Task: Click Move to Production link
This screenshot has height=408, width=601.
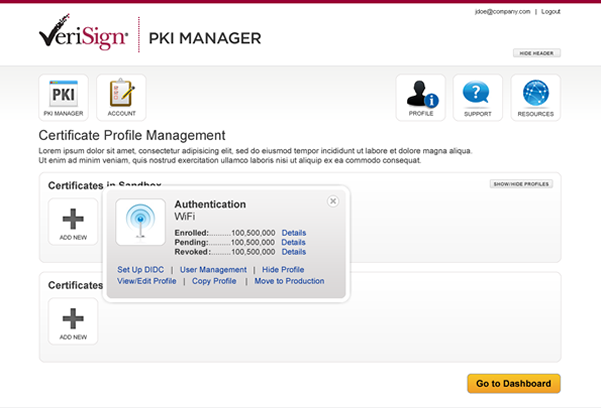Action: 289,281
